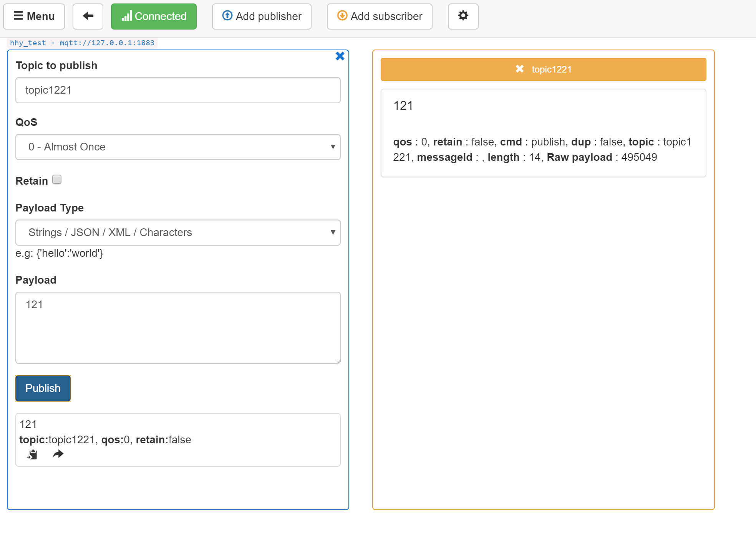
Task: Click the hhy_test mqtt://127.0.0.1:1883 connection label
Action: pyautogui.click(x=82, y=43)
